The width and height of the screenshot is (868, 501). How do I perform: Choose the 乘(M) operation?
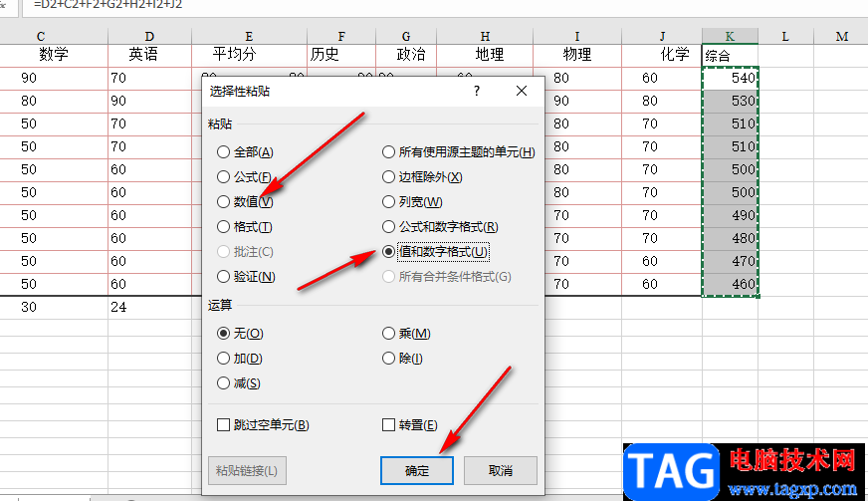(406, 333)
